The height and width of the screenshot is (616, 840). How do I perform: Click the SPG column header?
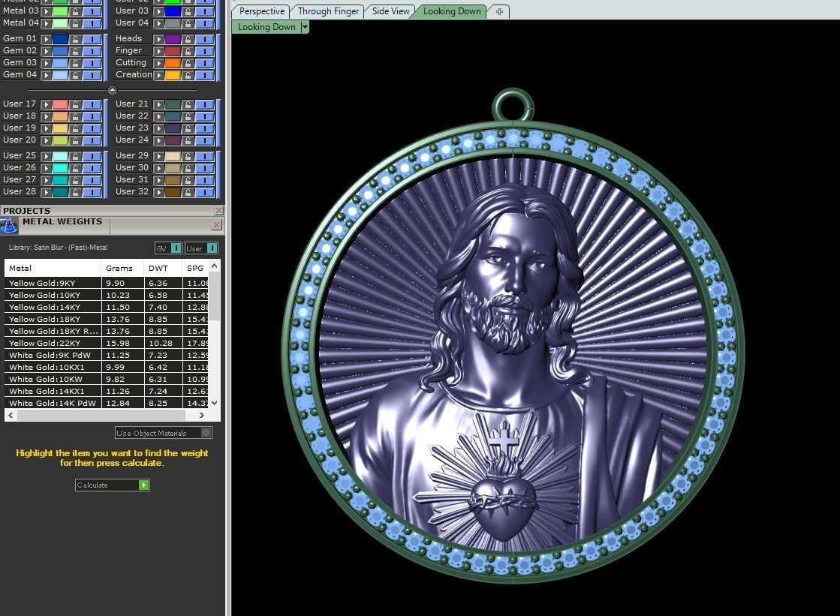(195, 268)
